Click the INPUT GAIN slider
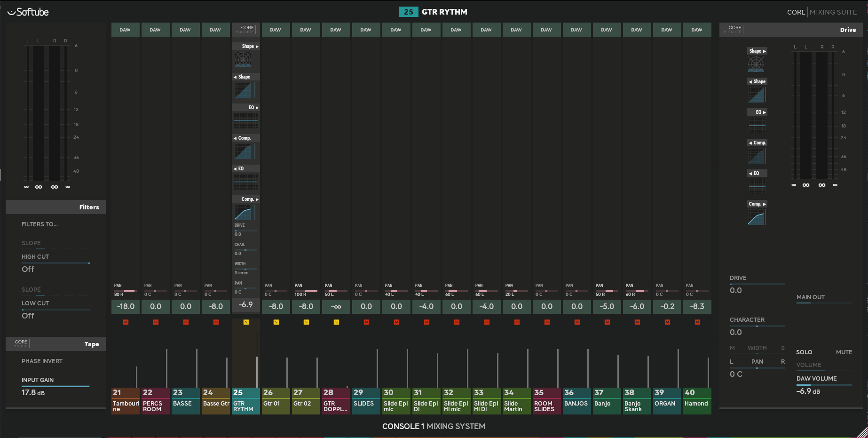Image resolution: width=868 pixels, height=438 pixels. (x=55, y=386)
